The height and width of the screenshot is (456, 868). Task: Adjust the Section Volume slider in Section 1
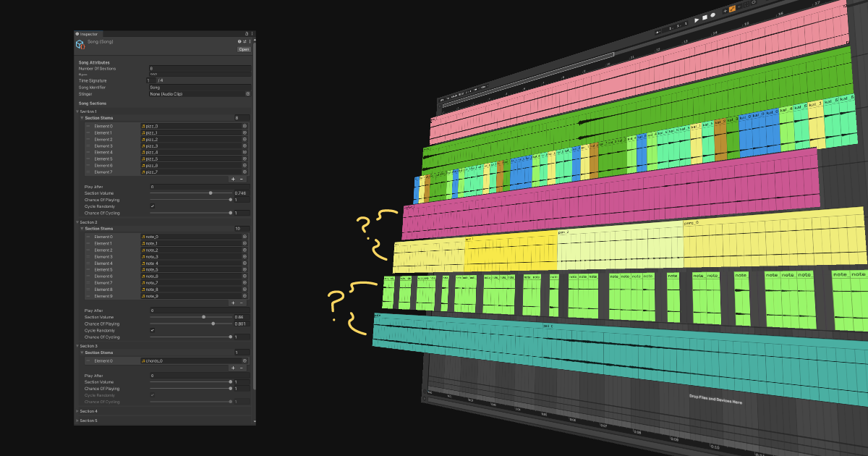pyautogui.click(x=211, y=193)
